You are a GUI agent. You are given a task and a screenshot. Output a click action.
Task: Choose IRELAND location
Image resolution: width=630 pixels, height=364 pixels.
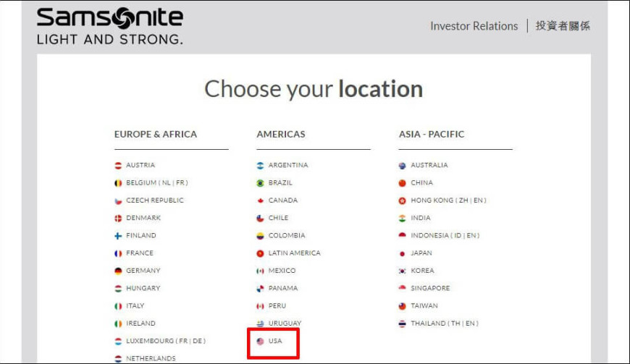[x=140, y=323]
